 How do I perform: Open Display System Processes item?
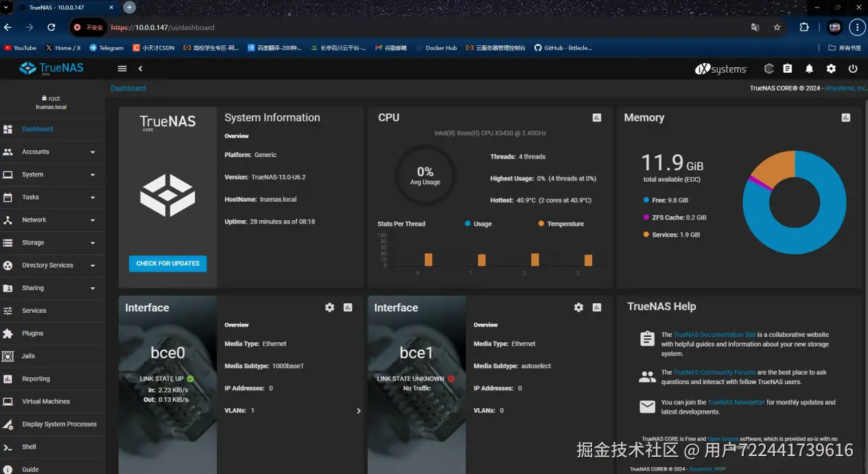click(x=52, y=424)
